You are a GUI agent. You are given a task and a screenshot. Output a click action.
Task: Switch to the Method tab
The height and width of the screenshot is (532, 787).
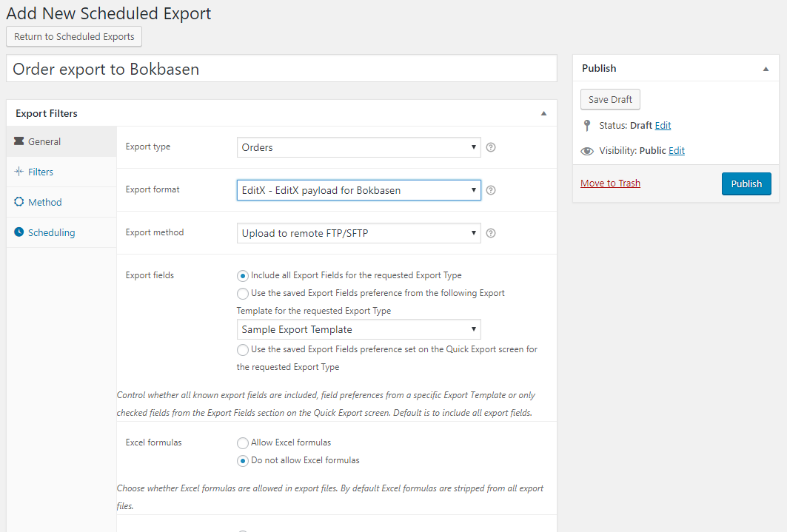61,202
